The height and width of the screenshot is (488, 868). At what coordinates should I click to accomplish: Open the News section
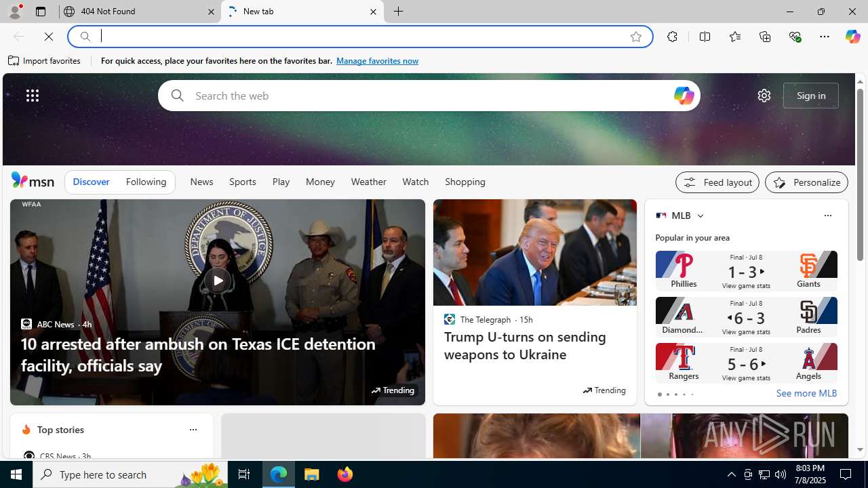(201, 182)
